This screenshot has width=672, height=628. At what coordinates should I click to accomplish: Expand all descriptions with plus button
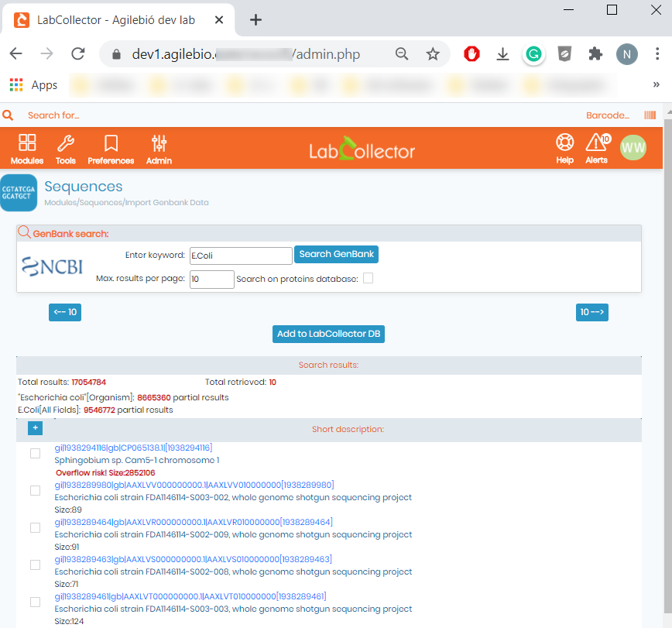[35, 427]
